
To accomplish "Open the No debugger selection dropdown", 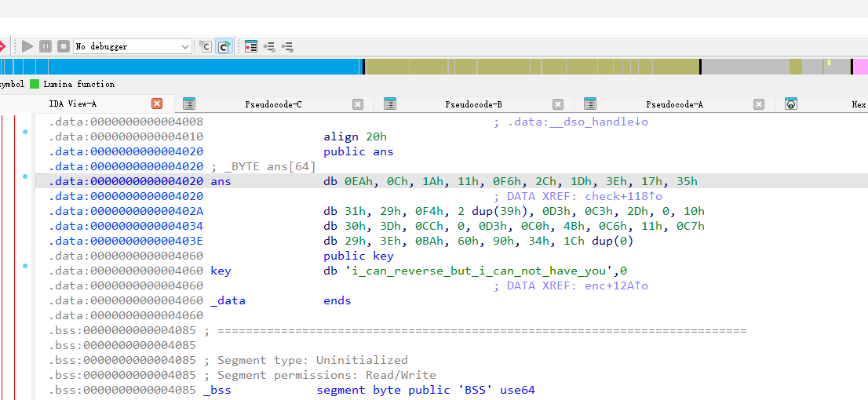I will pyautogui.click(x=133, y=46).
